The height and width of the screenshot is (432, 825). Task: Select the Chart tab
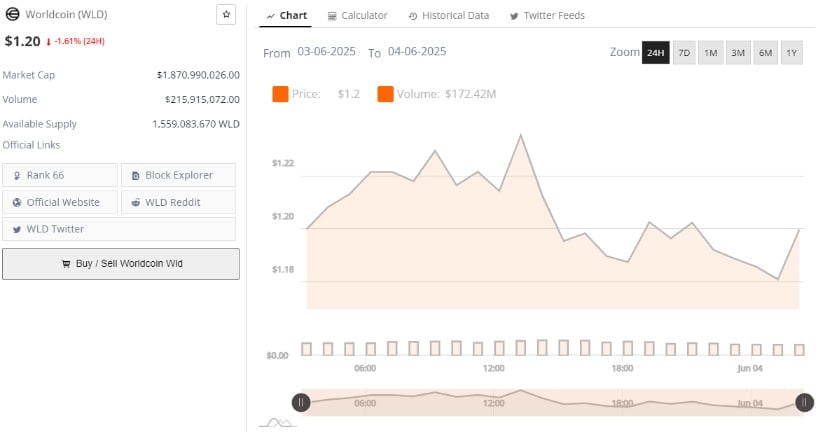pos(287,16)
